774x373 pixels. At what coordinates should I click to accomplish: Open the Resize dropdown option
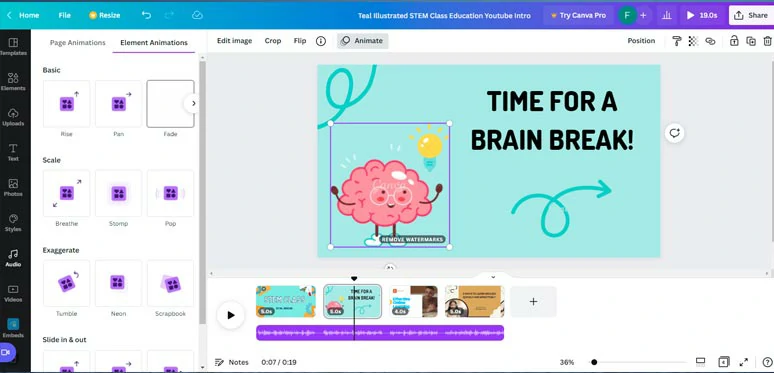[104, 15]
